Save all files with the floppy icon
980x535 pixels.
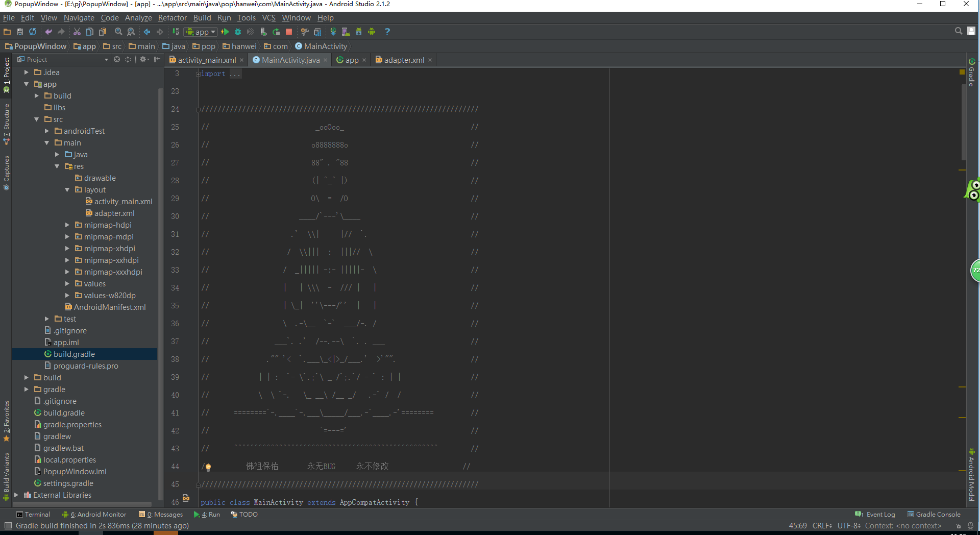(20, 32)
